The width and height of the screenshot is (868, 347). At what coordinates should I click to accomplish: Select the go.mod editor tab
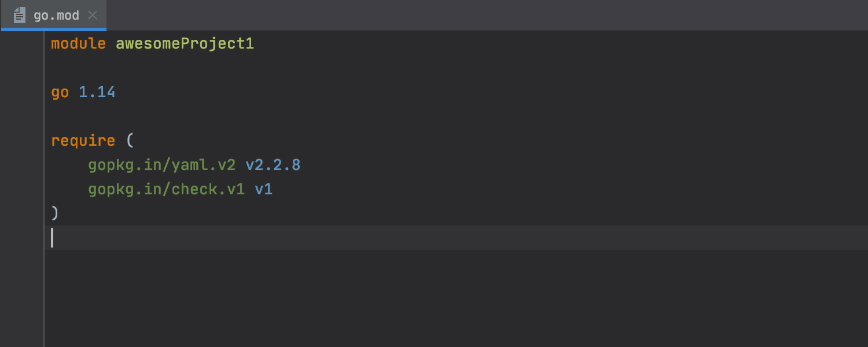(x=53, y=16)
